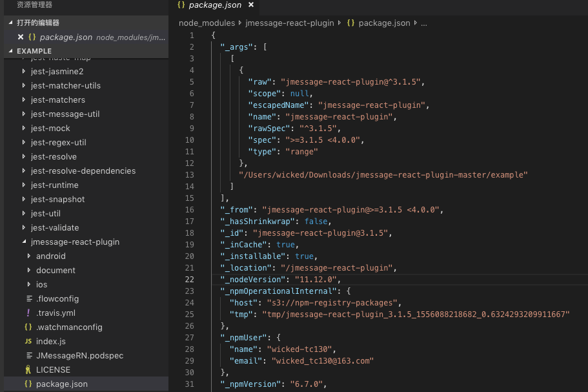This screenshot has width=588, height=392.
Task: Click line number 22 in the gutter
Action: 189,280
